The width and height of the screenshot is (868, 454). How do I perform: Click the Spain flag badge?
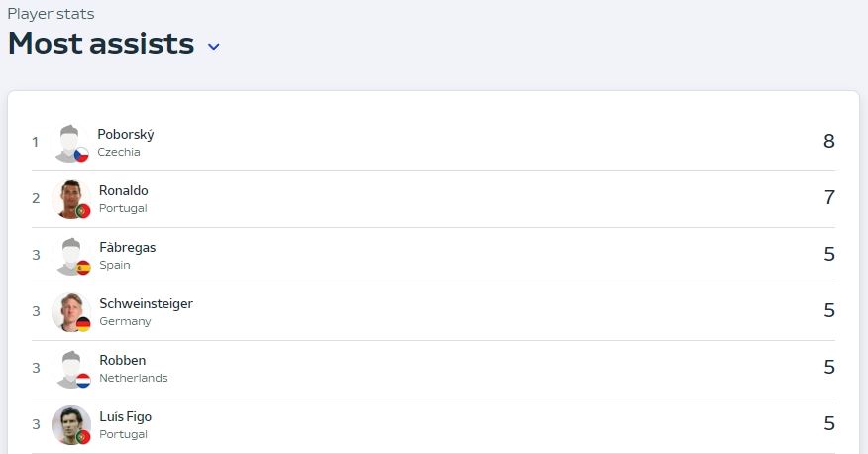pyautogui.click(x=83, y=268)
